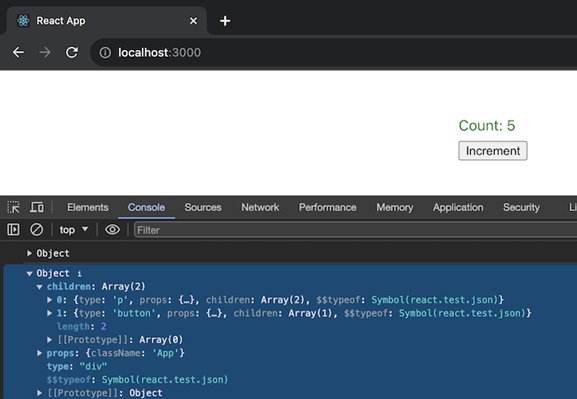The width and height of the screenshot is (577, 399).
Task: Open a new browser tab with the plus icon
Action: coord(225,21)
